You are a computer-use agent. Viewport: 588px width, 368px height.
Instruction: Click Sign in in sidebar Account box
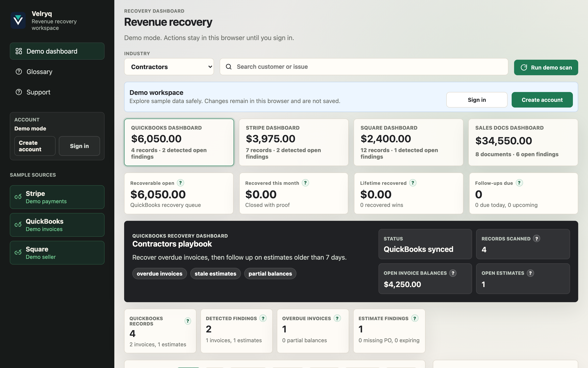[79, 146]
